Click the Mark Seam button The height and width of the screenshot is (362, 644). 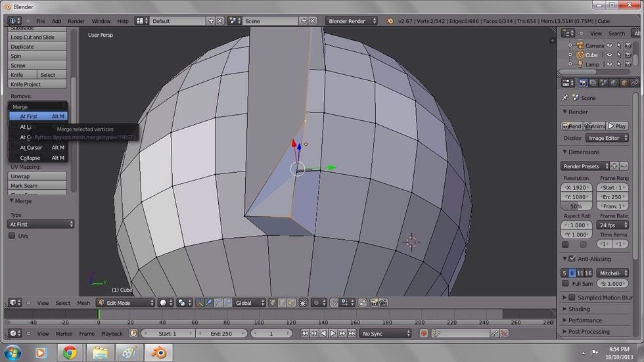coord(37,185)
